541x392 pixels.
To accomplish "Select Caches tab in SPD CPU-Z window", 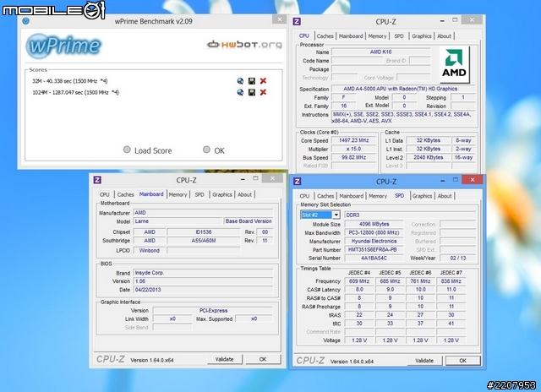I will 325,196.
